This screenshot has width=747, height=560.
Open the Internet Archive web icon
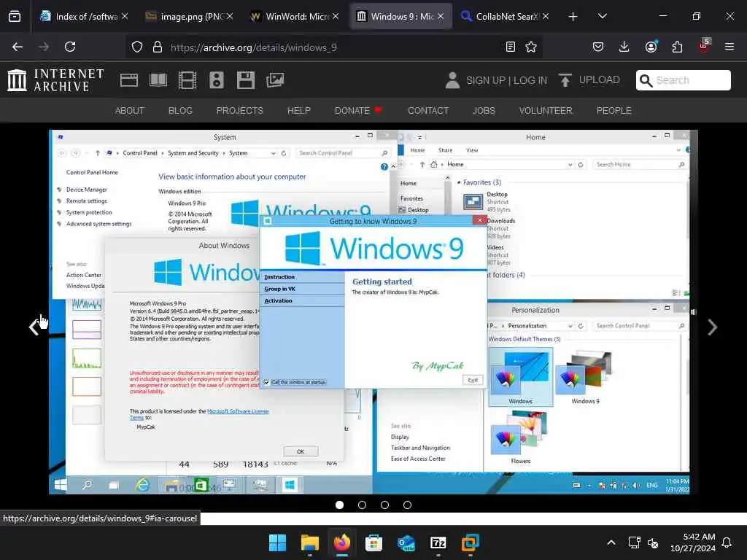tap(128, 80)
